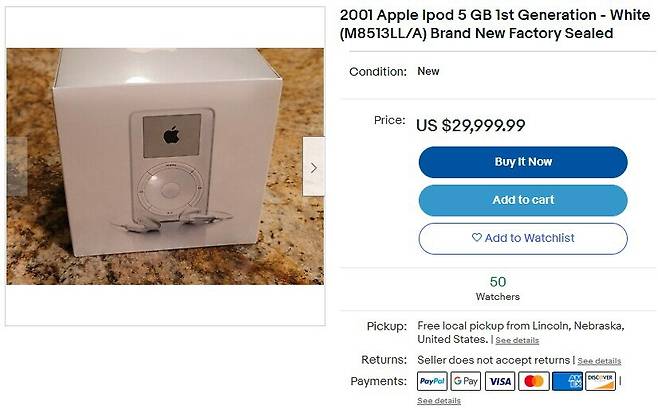The image size is (658, 409).
Task: Click the Visa card icon
Action: (x=500, y=381)
